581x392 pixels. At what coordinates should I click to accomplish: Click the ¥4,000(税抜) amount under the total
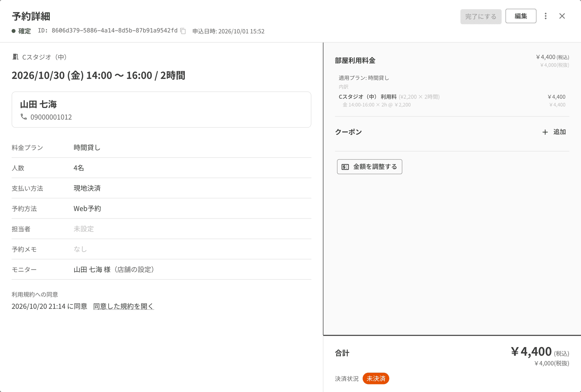coord(552,363)
